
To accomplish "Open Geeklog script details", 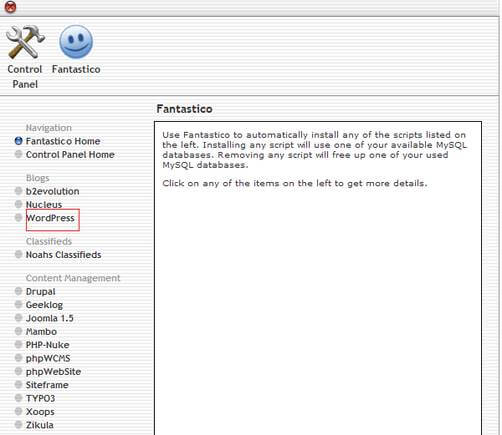I will point(44,305).
